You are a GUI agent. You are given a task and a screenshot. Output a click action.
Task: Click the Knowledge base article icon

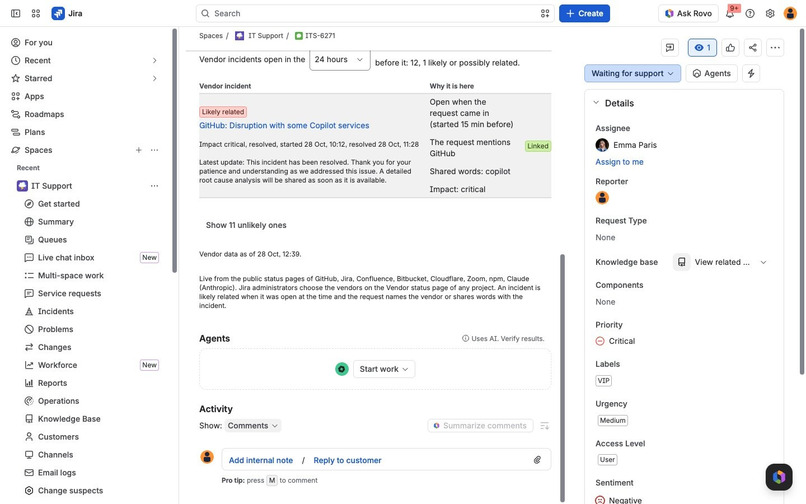682,262
